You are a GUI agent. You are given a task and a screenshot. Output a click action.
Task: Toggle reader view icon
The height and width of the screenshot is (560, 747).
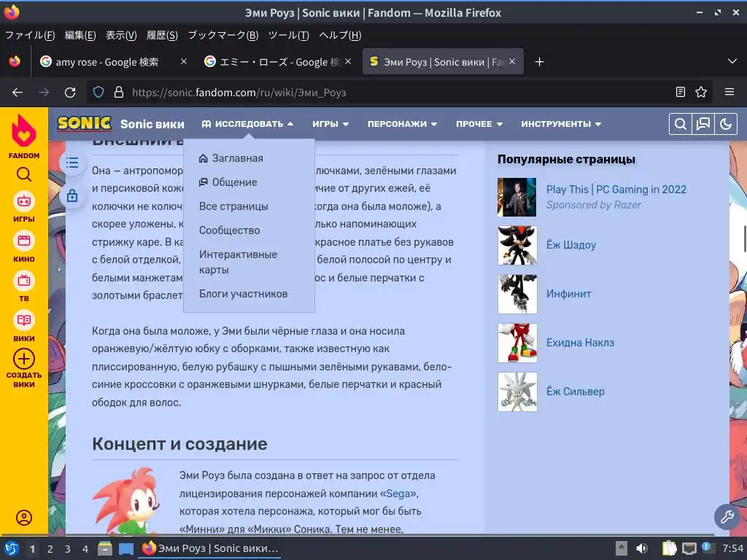(681, 93)
